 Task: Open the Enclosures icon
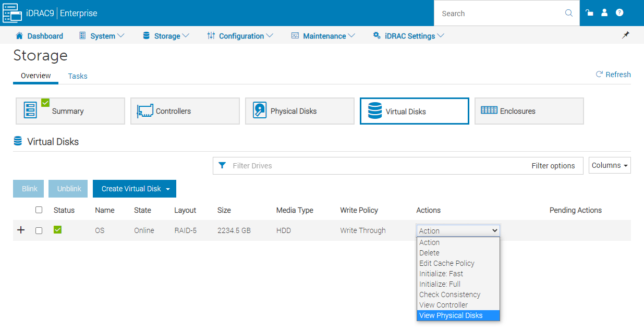(x=529, y=111)
